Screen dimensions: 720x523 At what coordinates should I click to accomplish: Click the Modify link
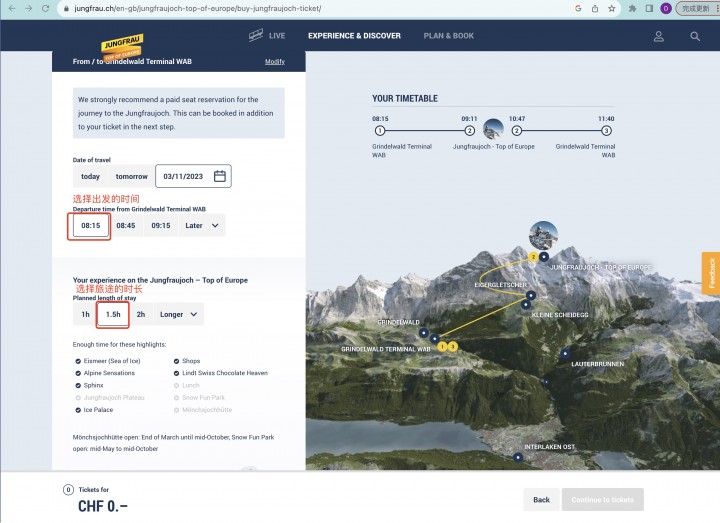coord(275,62)
